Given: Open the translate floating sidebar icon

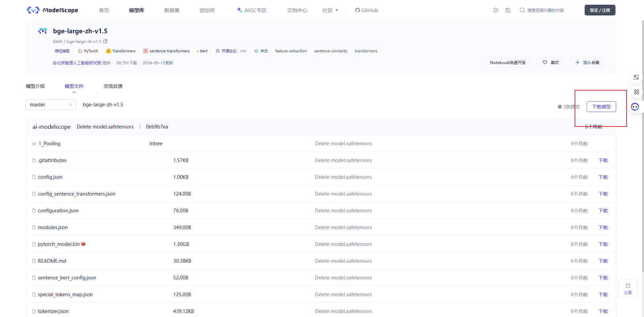Looking at the screenshot, I should 636,77.
